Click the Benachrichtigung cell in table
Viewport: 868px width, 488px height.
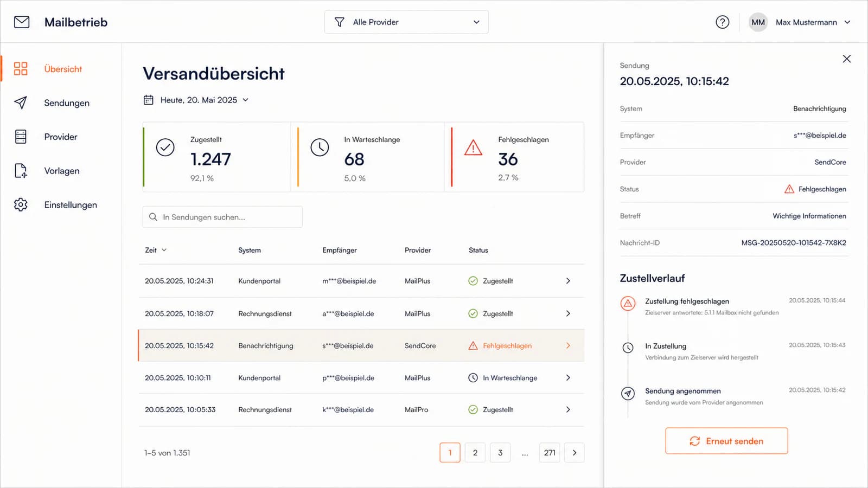pos(266,345)
